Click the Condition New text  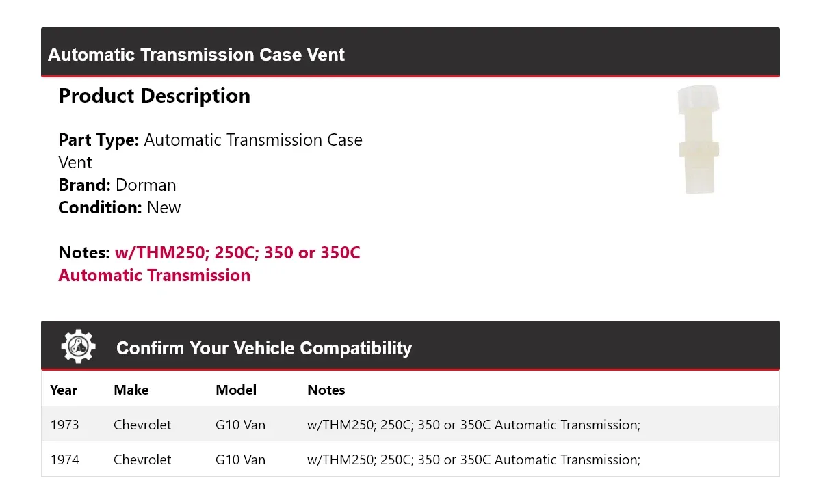[x=120, y=207]
